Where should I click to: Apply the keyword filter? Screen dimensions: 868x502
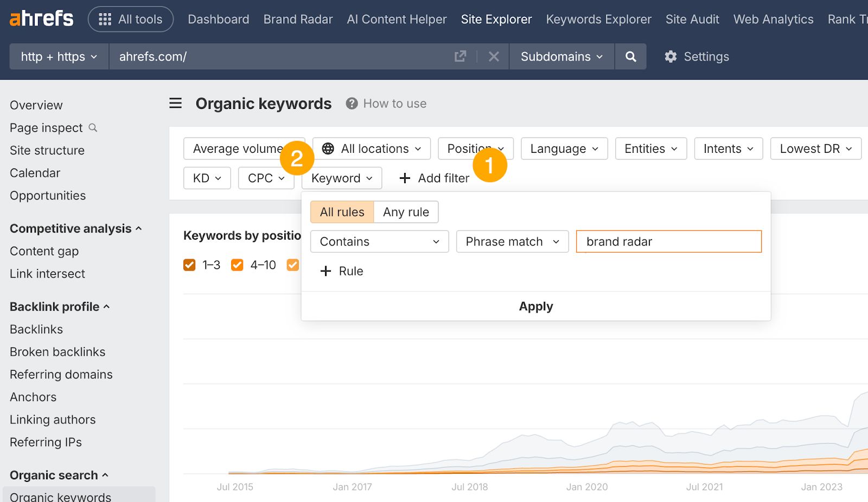tap(535, 306)
